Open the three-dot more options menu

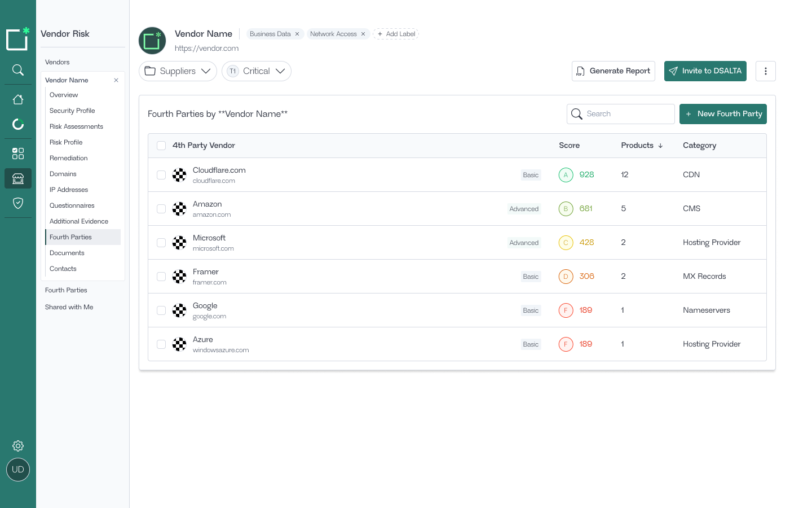pyautogui.click(x=765, y=71)
